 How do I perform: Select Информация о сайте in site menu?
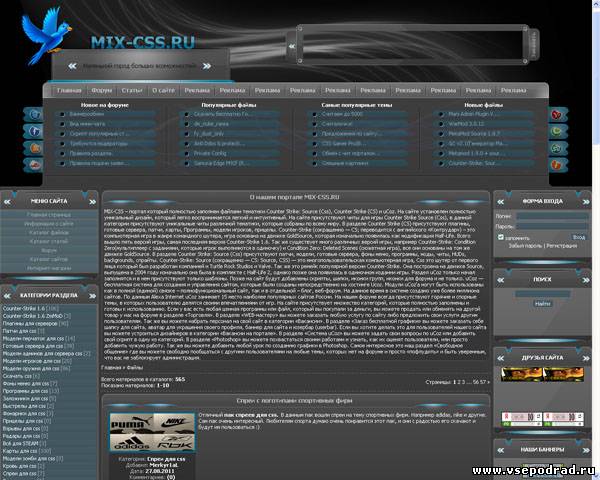pos(49,224)
